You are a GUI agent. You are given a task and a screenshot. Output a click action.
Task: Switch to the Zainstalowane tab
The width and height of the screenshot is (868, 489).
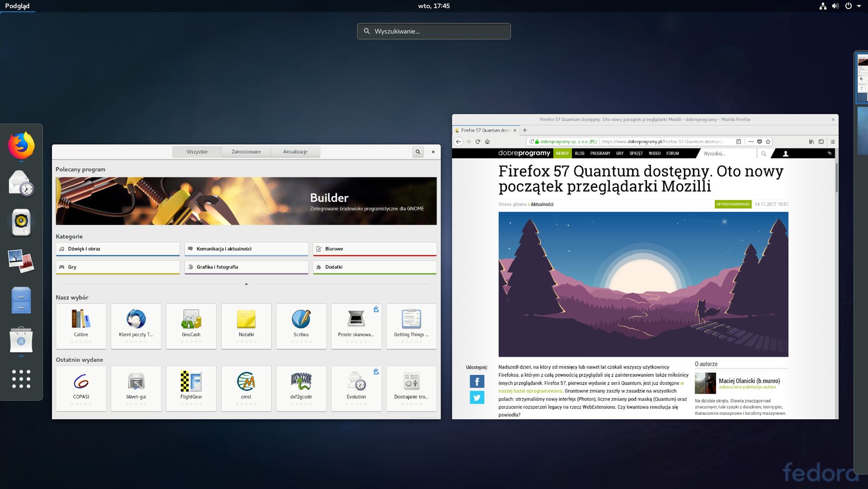246,152
